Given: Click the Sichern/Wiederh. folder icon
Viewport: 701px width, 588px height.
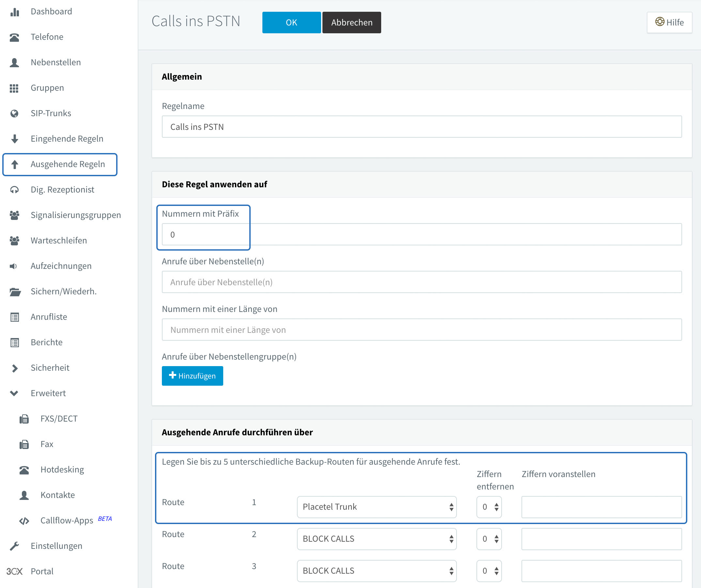Looking at the screenshot, I should pyautogui.click(x=15, y=292).
